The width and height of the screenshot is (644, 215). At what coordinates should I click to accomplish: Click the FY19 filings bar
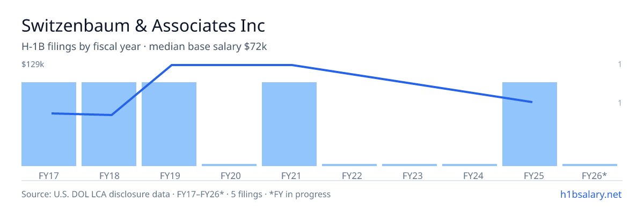(169, 124)
